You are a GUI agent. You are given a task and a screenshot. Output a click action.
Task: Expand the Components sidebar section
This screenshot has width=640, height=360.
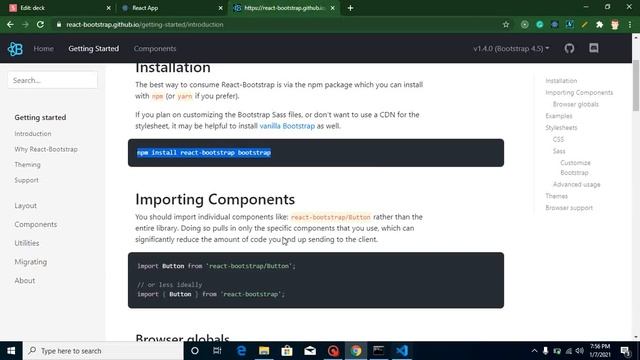click(x=36, y=224)
